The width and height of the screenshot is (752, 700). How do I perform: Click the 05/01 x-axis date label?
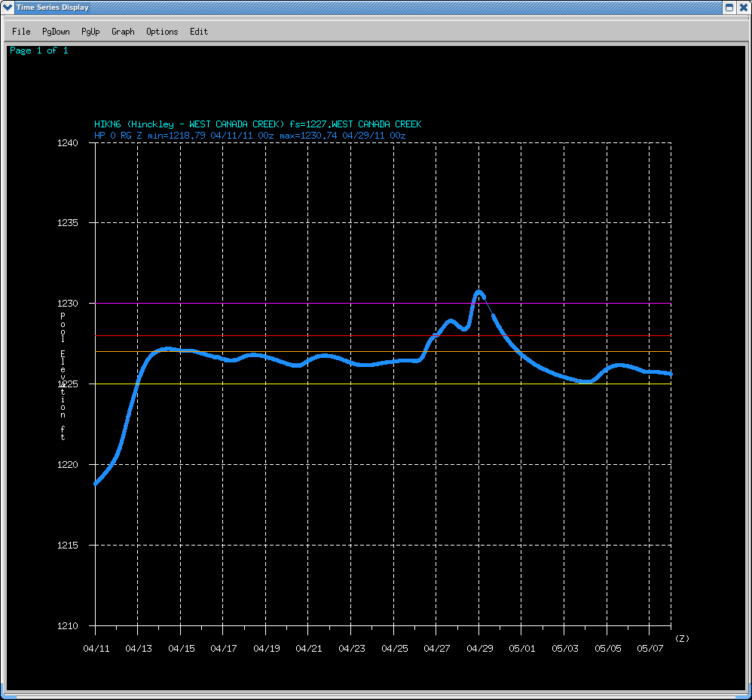click(x=521, y=649)
